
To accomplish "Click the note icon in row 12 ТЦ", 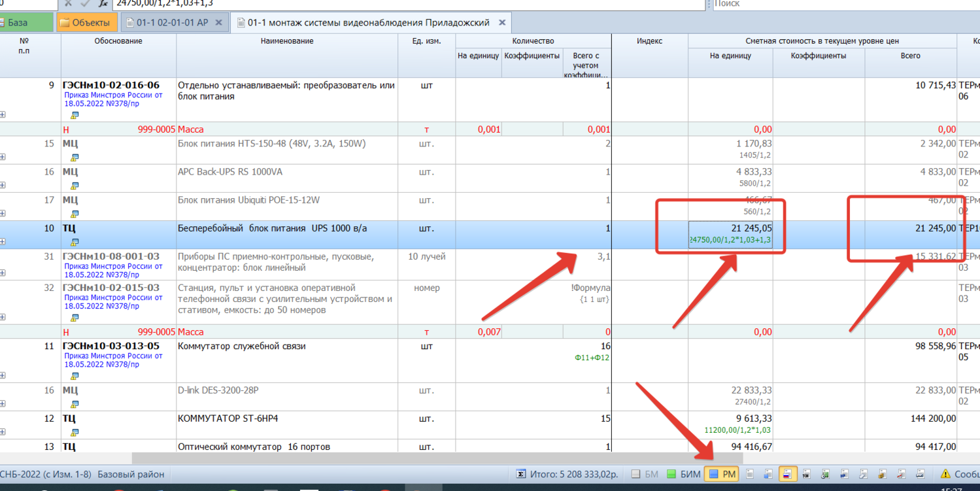I will [x=75, y=432].
